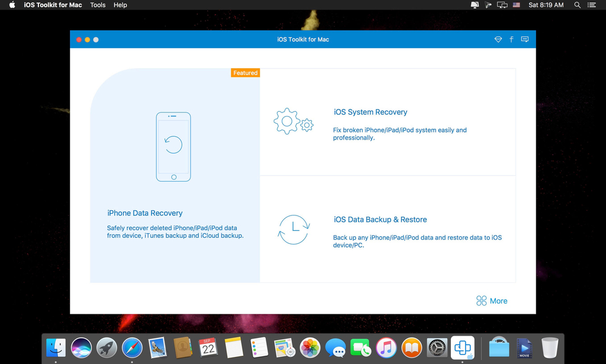Viewport: 606px width, 364px height.
Task: Open Reminders from the dock
Action: (259, 348)
